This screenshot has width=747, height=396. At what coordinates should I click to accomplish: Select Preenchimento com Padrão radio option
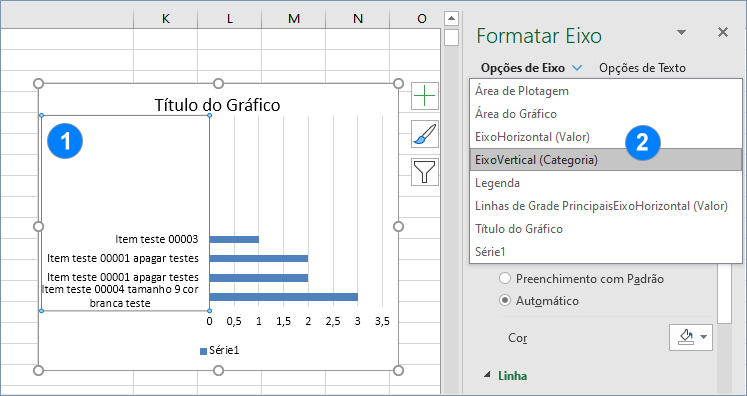(505, 278)
